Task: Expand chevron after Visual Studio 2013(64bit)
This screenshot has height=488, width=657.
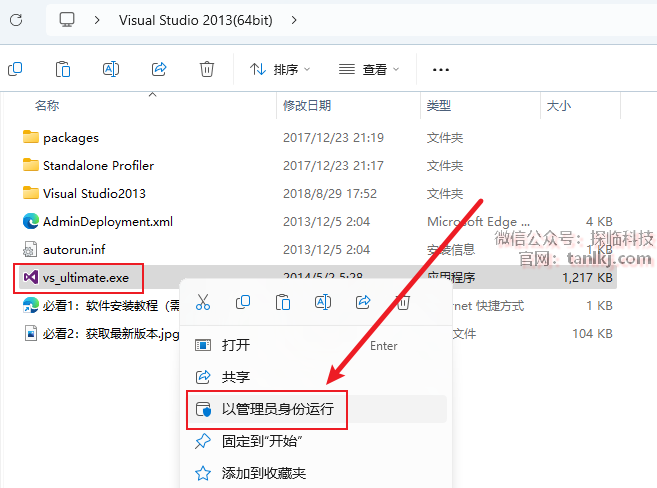Action: pos(294,20)
